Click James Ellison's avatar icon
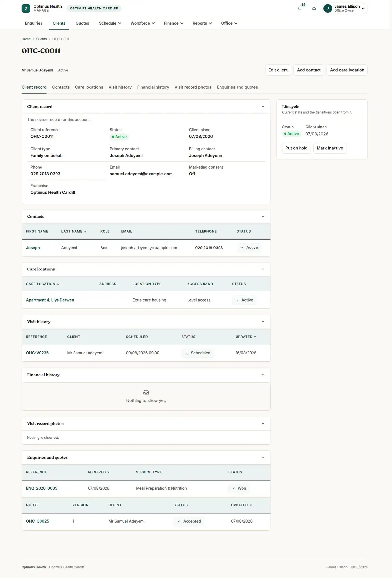This screenshot has width=392, height=578. pyautogui.click(x=328, y=8)
